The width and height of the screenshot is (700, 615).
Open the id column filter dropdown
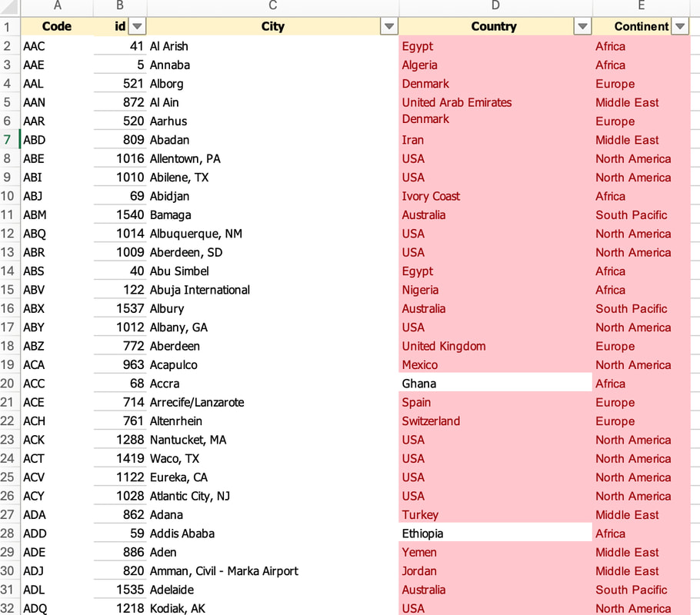[137, 26]
